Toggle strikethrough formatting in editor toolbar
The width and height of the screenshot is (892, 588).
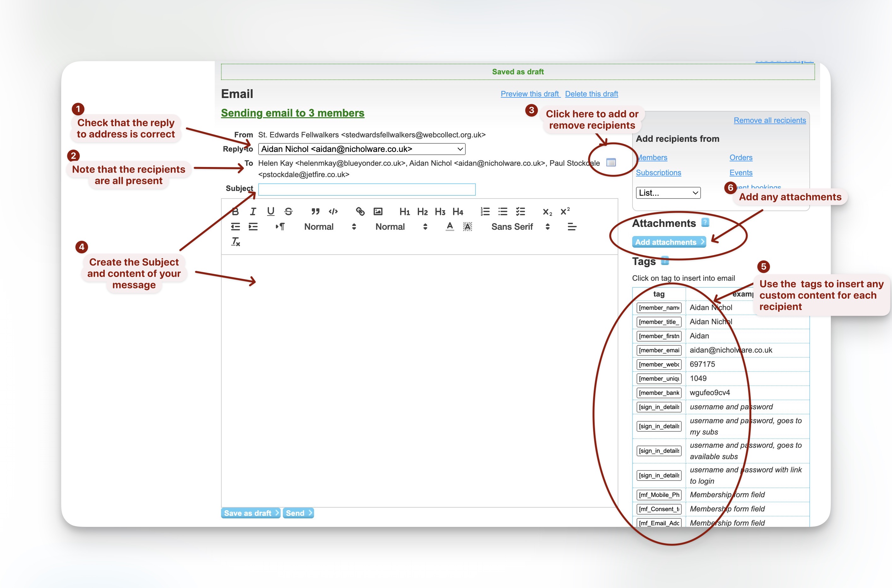click(288, 211)
